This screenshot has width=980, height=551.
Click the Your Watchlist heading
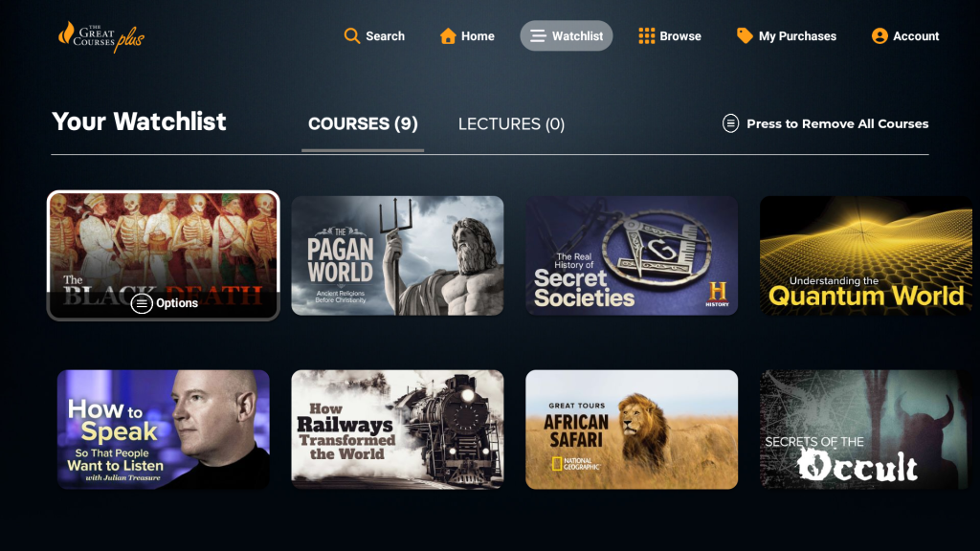pos(139,121)
